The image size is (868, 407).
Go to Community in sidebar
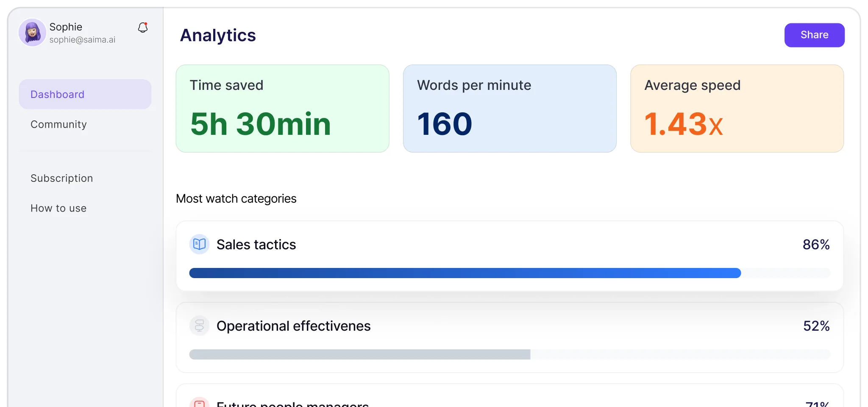pyautogui.click(x=58, y=124)
